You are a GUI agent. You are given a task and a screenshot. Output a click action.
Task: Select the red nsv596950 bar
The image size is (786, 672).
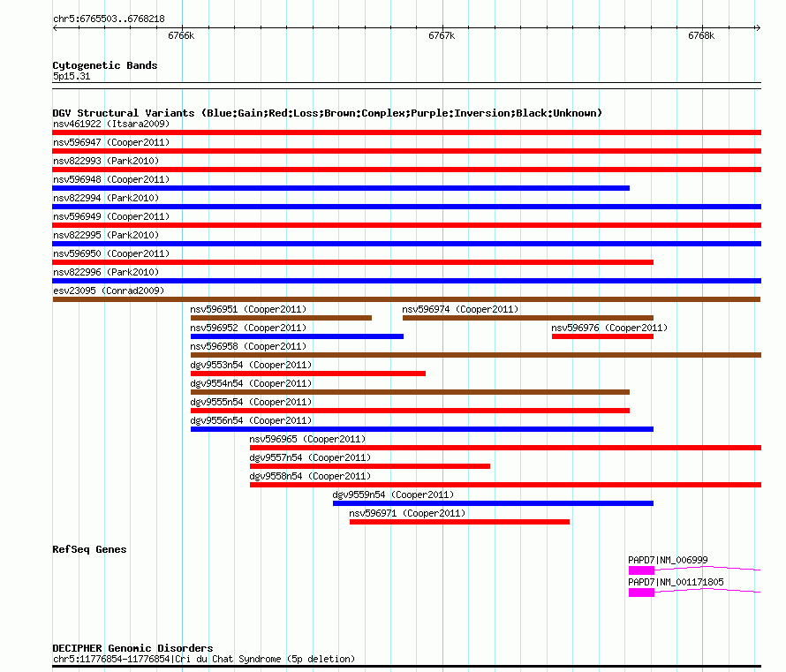click(x=353, y=262)
